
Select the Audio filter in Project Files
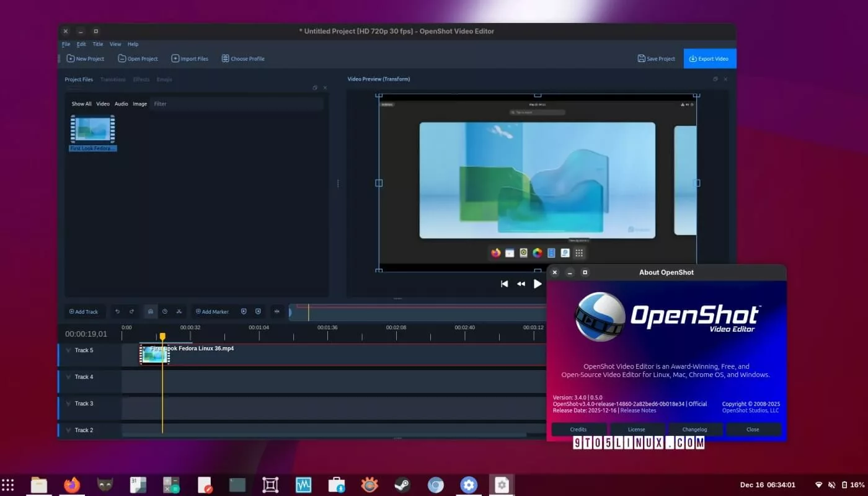click(x=122, y=104)
